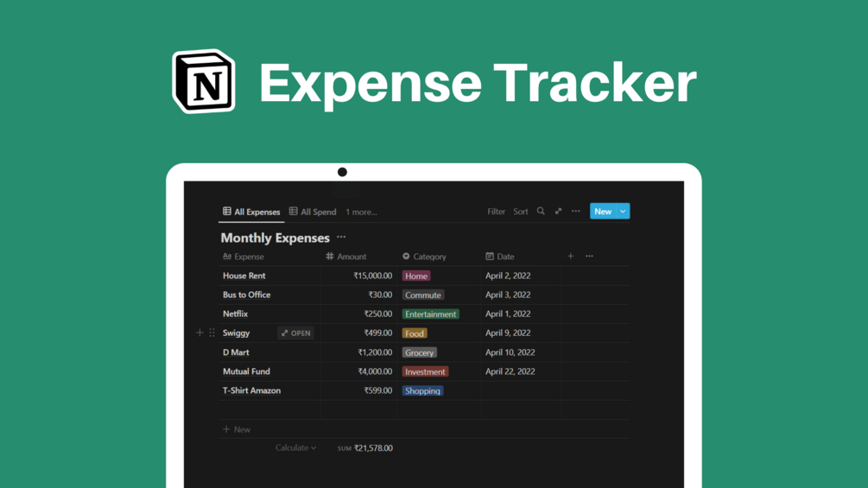Select the Investment category tag
This screenshot has height=488, width=868.
[425, 371]
